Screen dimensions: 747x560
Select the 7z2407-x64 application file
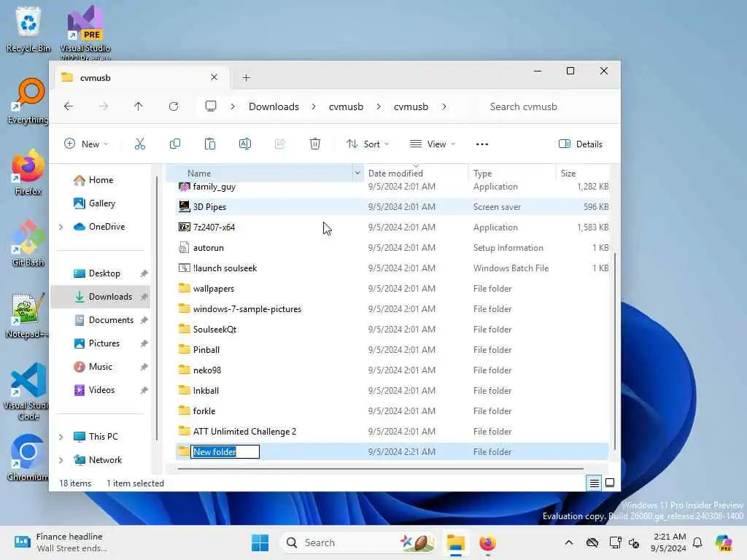[393, 227]
